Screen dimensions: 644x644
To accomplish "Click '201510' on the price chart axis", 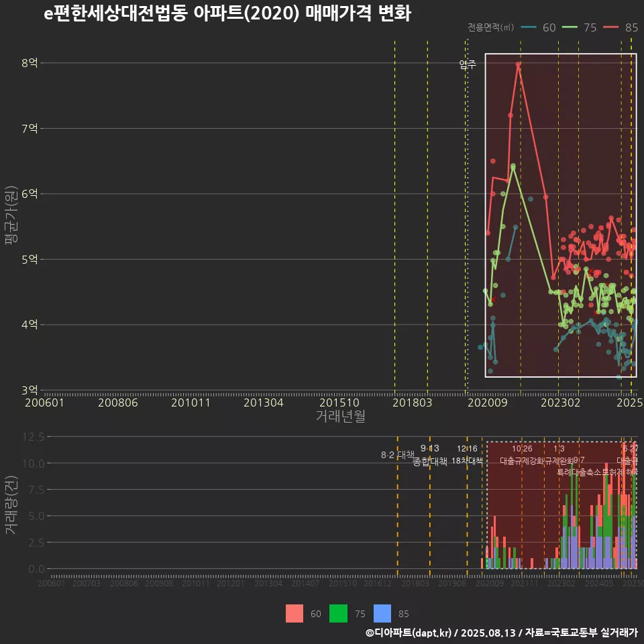I will (x=339, y=402).
